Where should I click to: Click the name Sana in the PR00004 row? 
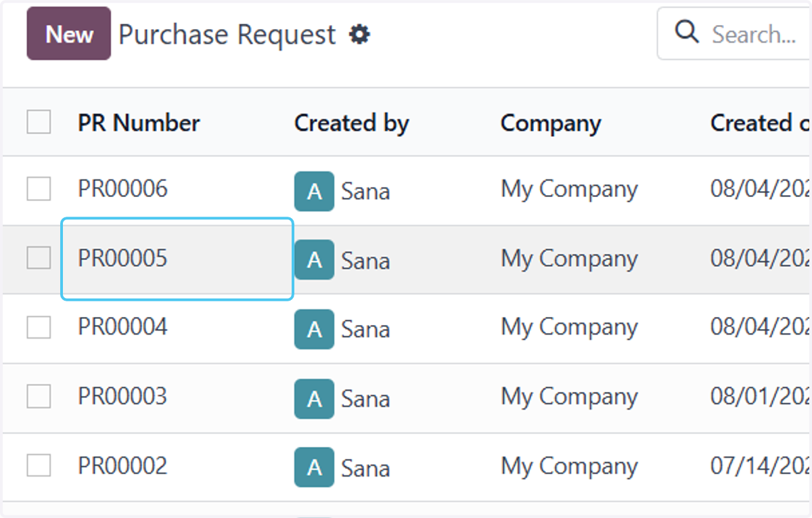coord(365,330)
